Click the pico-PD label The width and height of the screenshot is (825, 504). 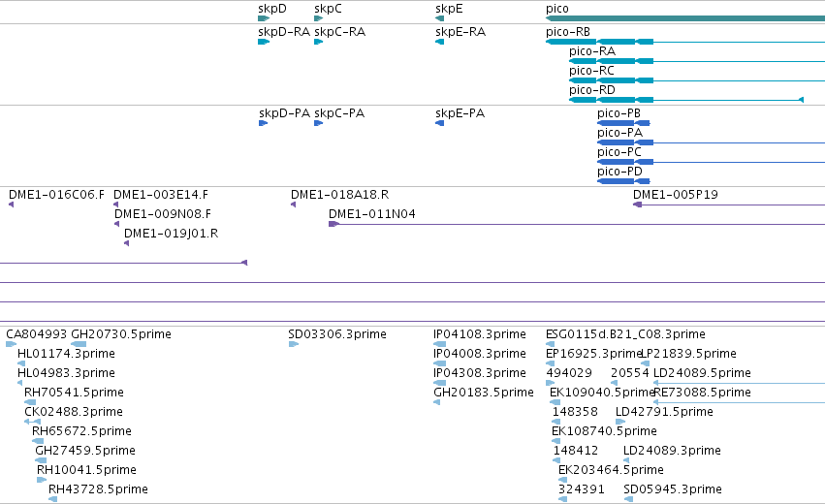coord(619,172)
